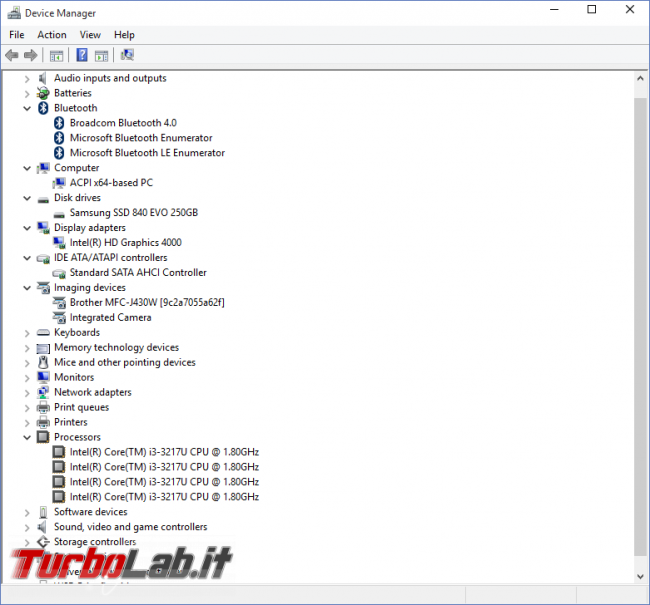This screenshot has width=650, height=605.
Task: Click the Mice and other pointing devices icon
Action: (x=43, y=362)
